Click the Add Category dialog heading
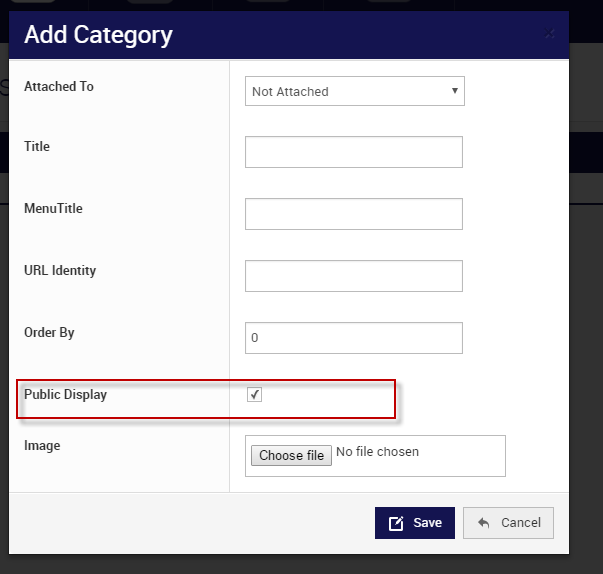The image size is (603, 574). pyautogui.click(x=98, y=35)
